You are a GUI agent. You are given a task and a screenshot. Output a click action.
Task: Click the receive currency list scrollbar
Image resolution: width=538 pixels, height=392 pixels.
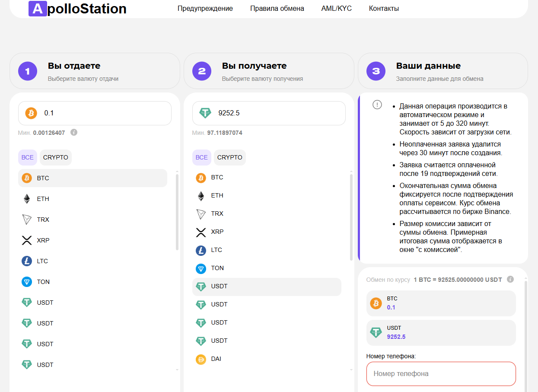pos(351,217)
